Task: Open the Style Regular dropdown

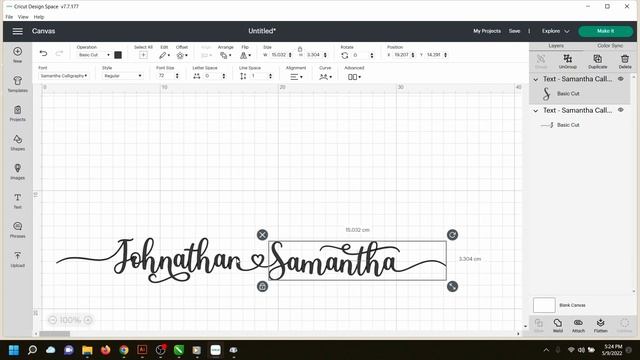Action: point(122,76)
